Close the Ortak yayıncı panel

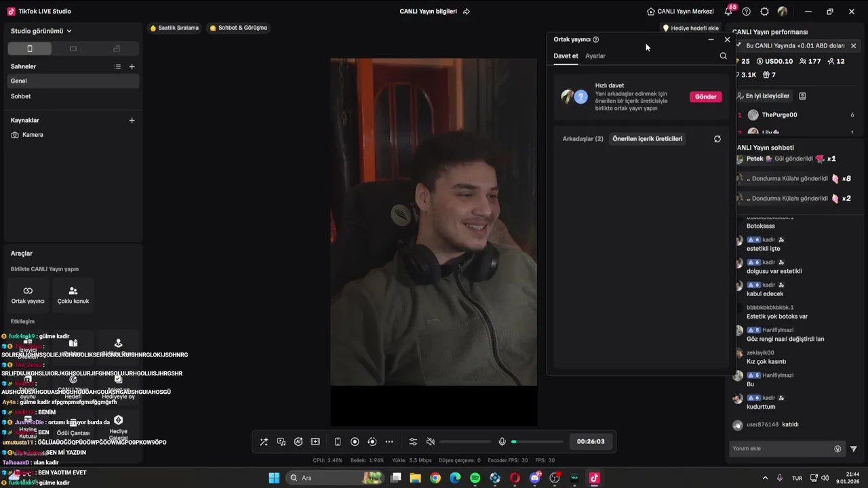[727, 39]
